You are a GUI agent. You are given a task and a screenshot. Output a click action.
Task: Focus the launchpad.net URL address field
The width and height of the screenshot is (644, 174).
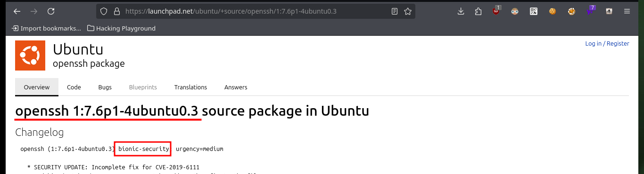click(x=255, y=11)
